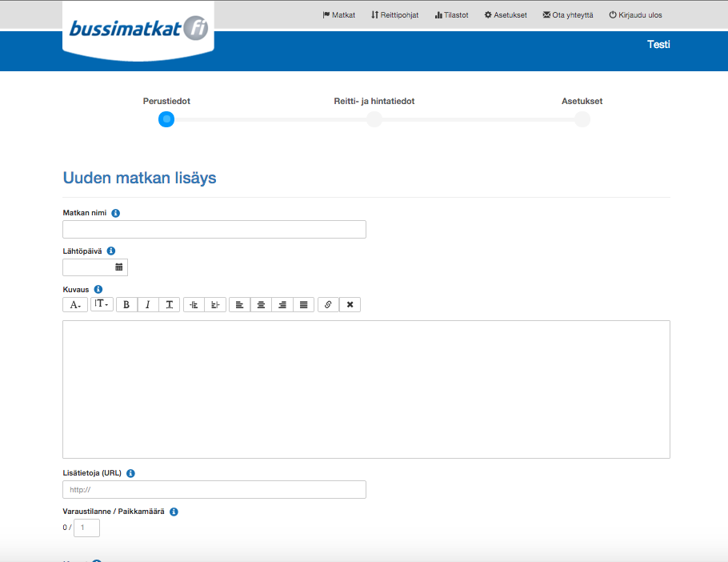The width and height of the screenshot is (728, 562).
Task: Toggle underline formatting in description toolbar
Action: [x=170, y=305]
